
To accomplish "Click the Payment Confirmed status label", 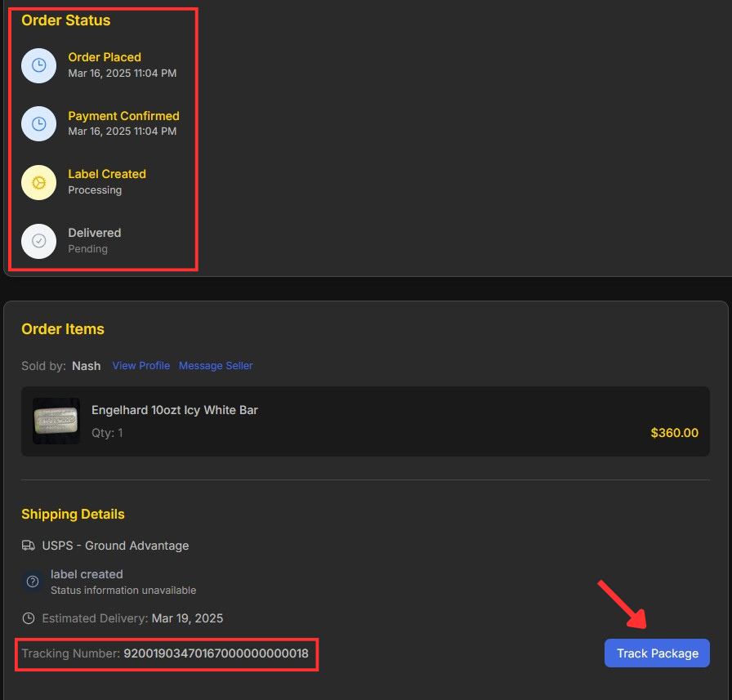I will tap(123, 116).
